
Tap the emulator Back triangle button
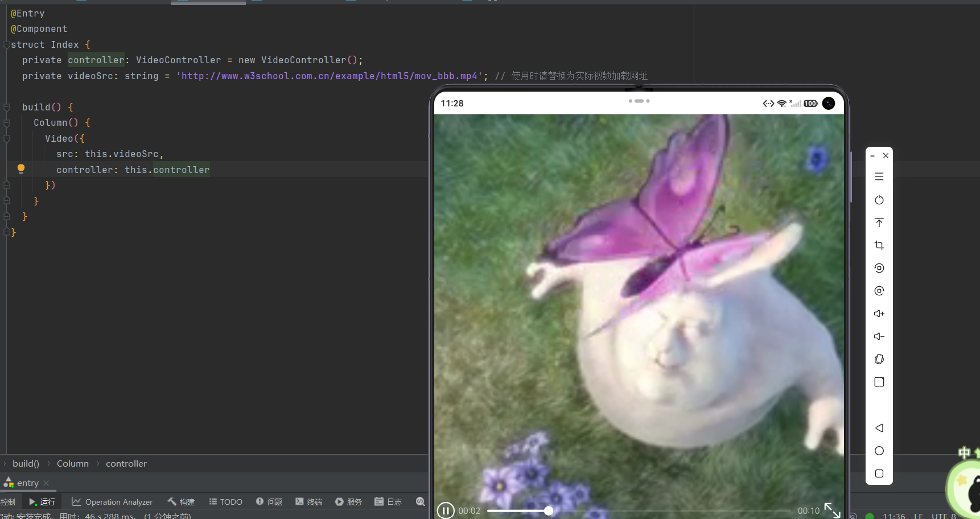pyautogui.click(x=879, y=428)
